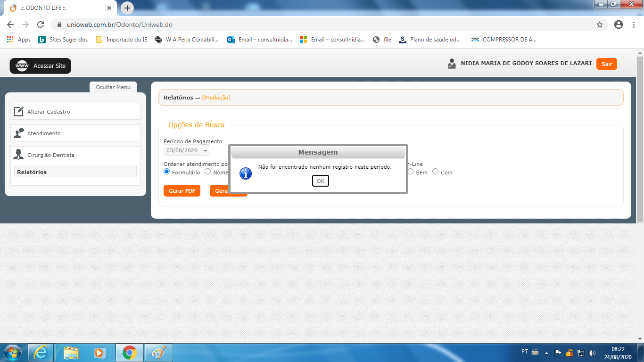Select the Sem radio button
Image resolution: width=644 pixels, height=362 pixels.
pos(411,172)
